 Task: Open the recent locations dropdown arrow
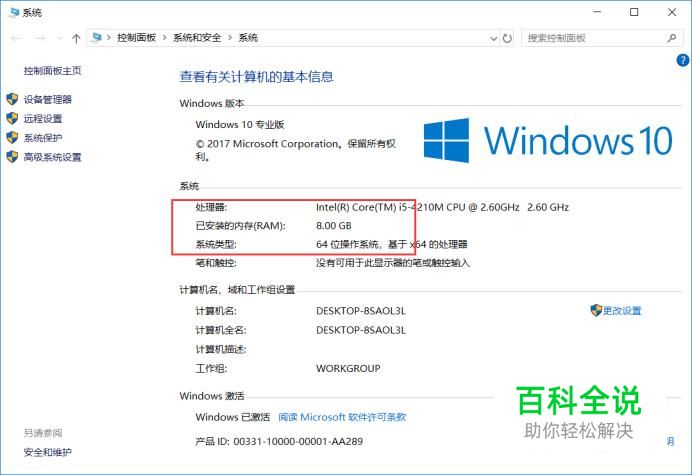60,38
